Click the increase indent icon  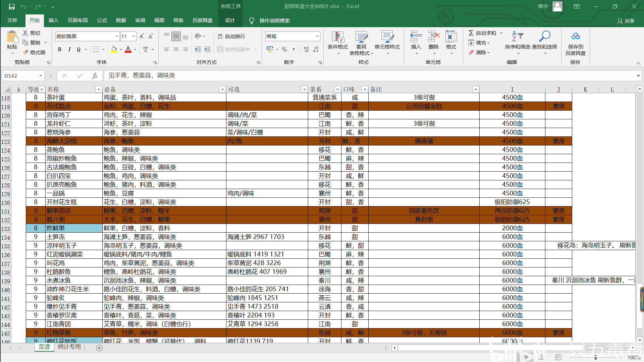pyautogui.click(x=207, y=49)
